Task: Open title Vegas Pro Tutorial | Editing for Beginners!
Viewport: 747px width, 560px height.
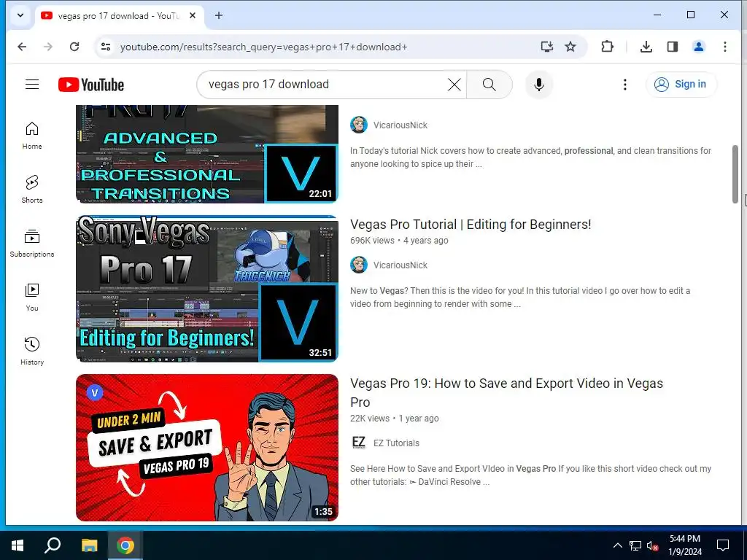Action: [471, 225]
